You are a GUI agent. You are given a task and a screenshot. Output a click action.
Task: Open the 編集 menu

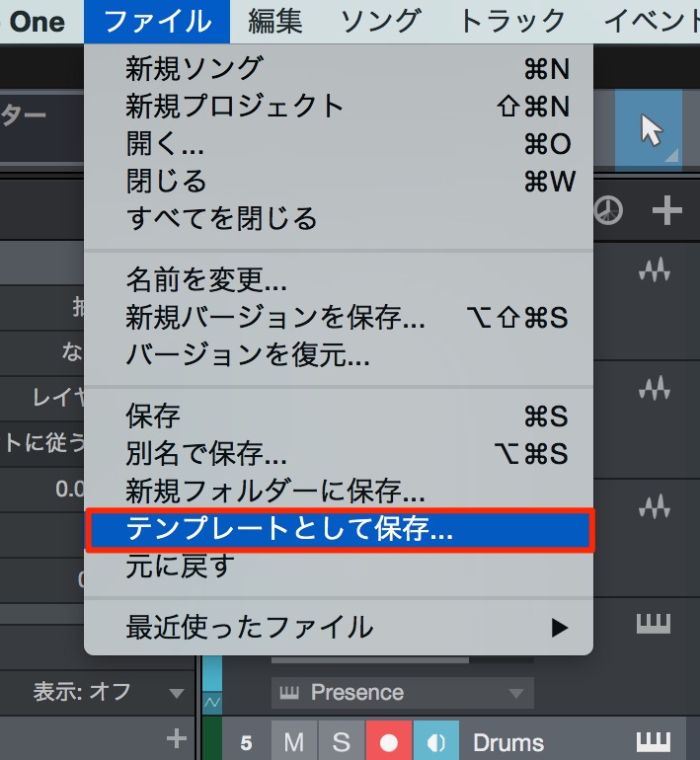[274, 22]
